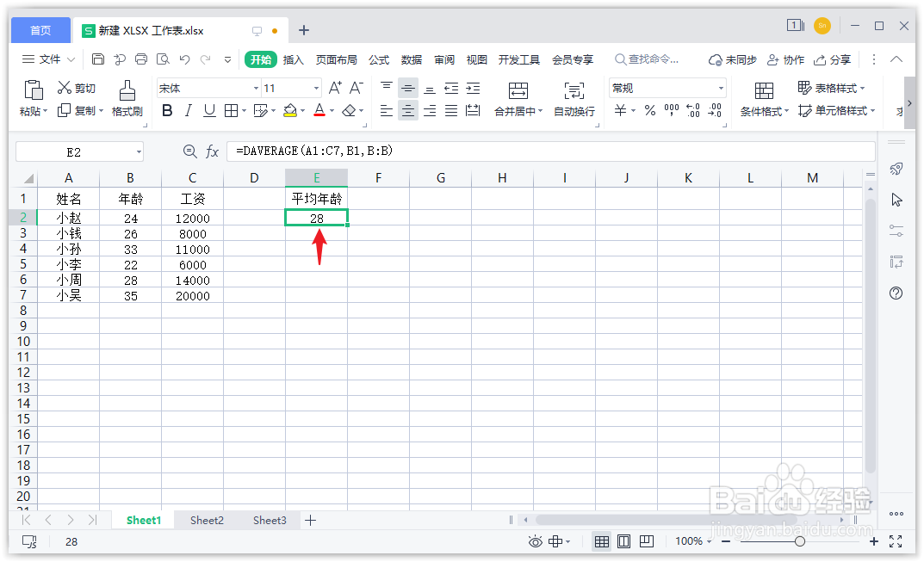Apply red font color
The width and height of the screenshot is (924, 562).
point(319,110)
